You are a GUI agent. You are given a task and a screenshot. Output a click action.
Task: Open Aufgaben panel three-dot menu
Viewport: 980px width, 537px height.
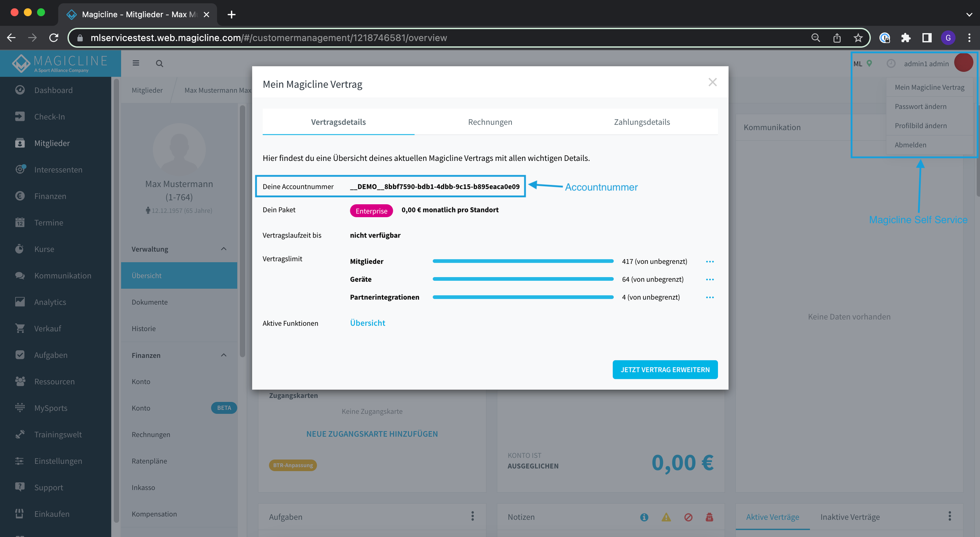473,516
